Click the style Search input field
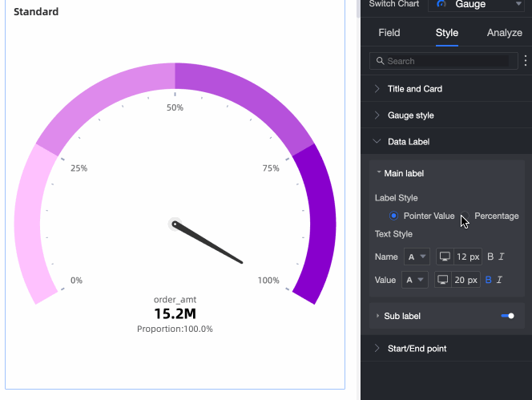The width and height of the screenshot is (532, 400). pyautogui.click(x=443, y=61)
